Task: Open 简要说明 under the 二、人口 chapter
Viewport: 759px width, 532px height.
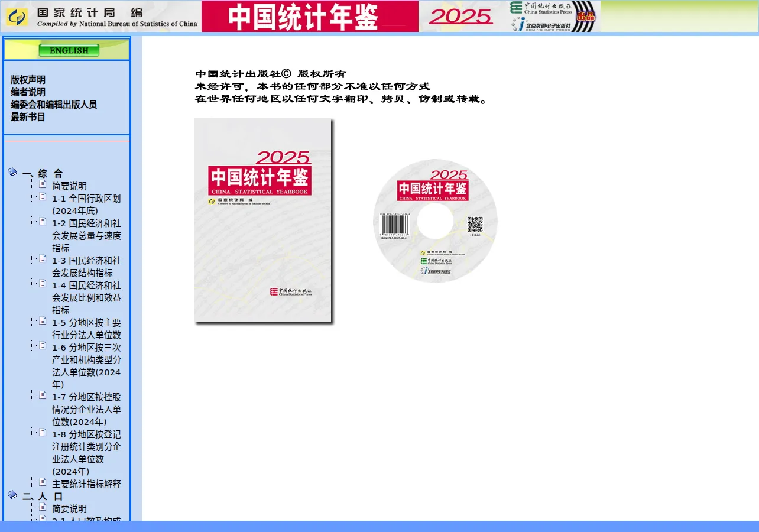Action: 69,509
